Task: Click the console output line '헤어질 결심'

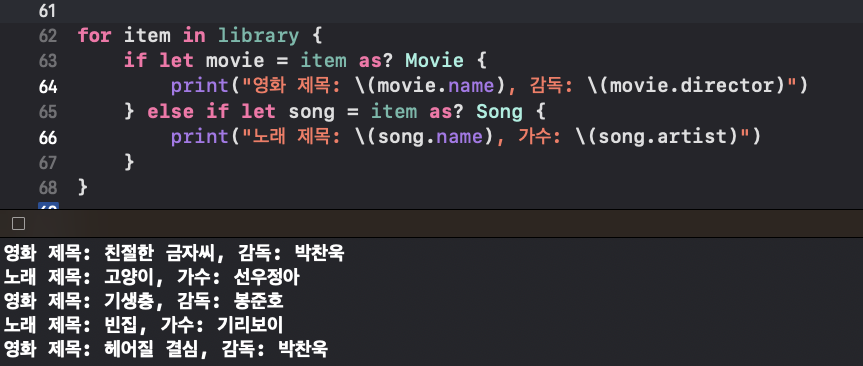Action: [166, 348]
